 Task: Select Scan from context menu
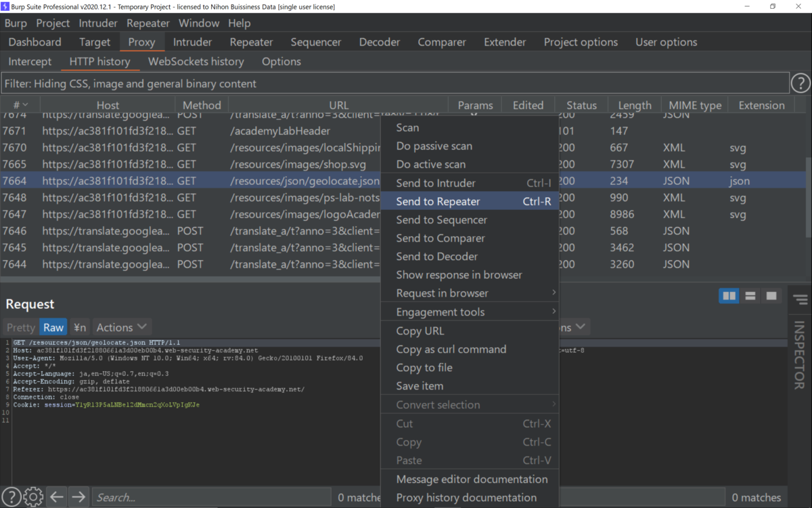click(x=470, y=127)
